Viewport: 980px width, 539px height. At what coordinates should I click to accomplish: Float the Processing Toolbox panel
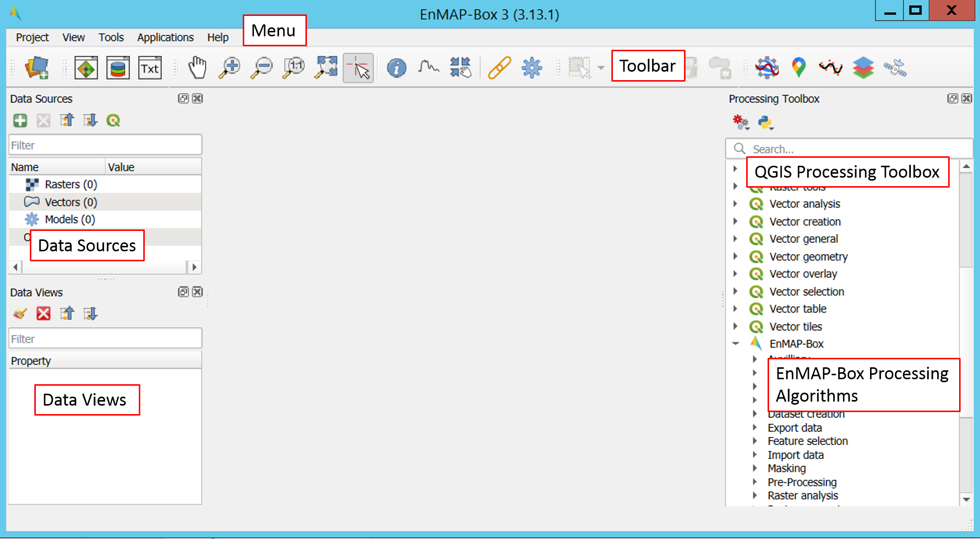(x=953, y=99)
